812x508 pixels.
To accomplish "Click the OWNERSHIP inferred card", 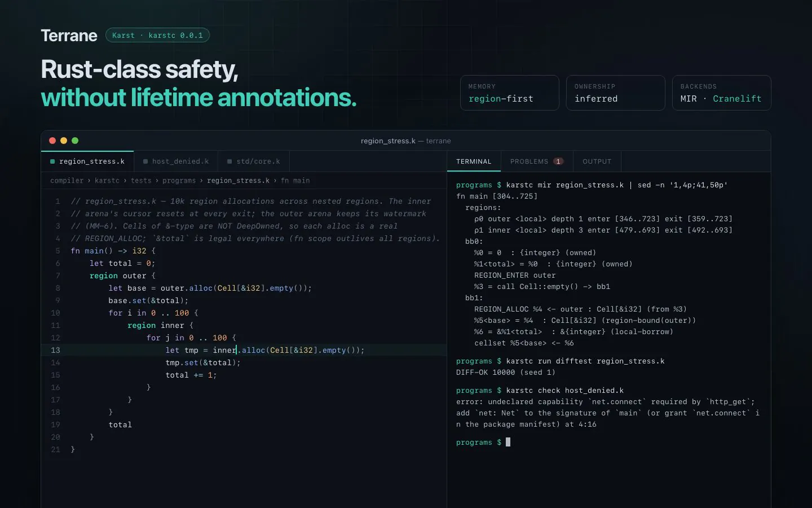I will (x=616, y=93).
